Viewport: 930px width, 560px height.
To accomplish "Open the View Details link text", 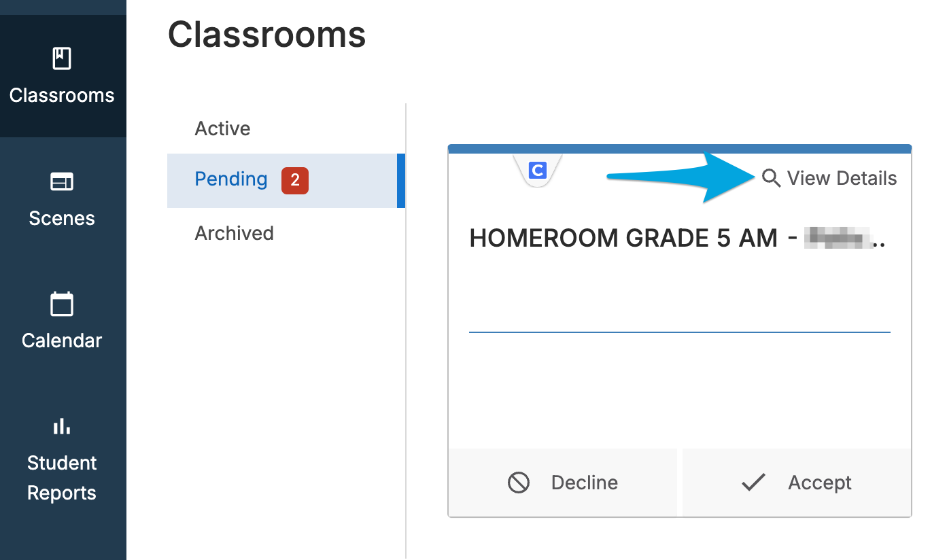I will [x=842, y=179].
